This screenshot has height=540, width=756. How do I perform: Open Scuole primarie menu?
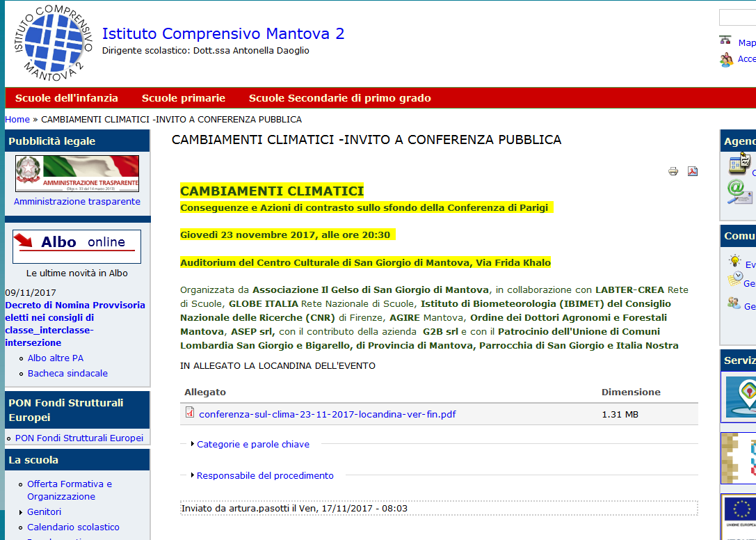click(x=183, y=98)
